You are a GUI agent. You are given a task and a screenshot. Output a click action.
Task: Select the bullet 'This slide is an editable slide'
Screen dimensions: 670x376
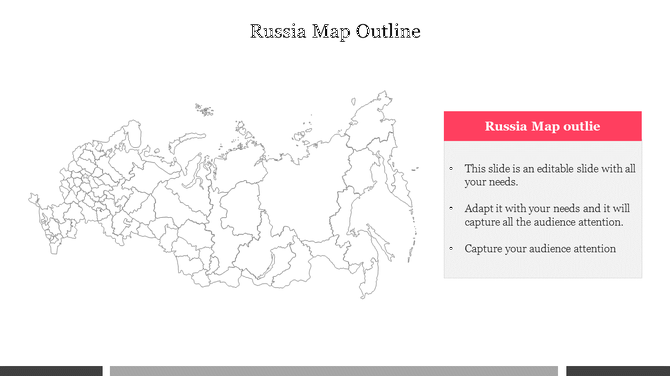click(550, 175)
